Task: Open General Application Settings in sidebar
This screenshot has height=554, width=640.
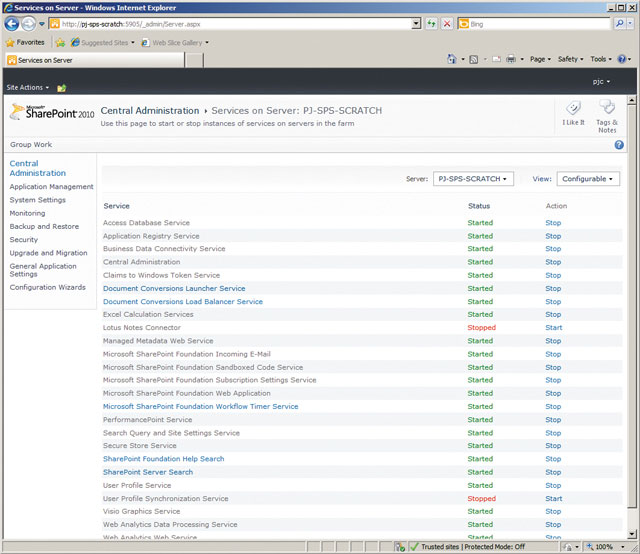Action: pyautogui.click(x=43, y=270)
